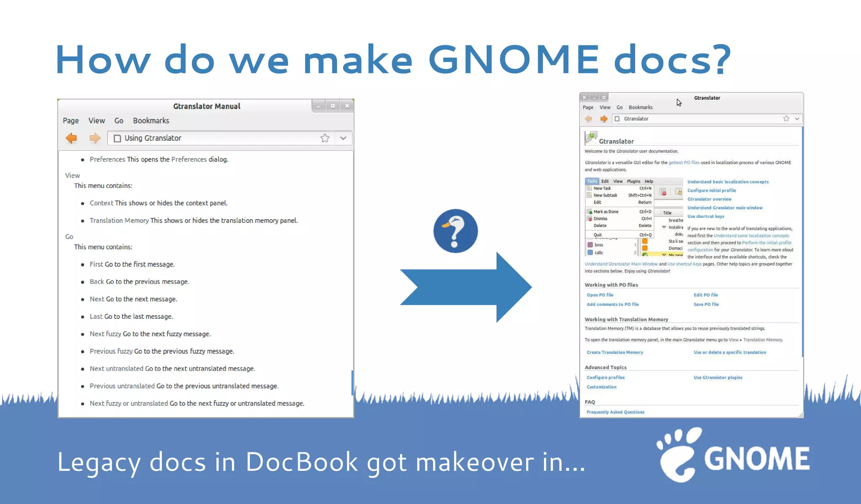861x504 pixels.
Task: Open 'Create Translation Memory' link
Action: click(615, 352)
